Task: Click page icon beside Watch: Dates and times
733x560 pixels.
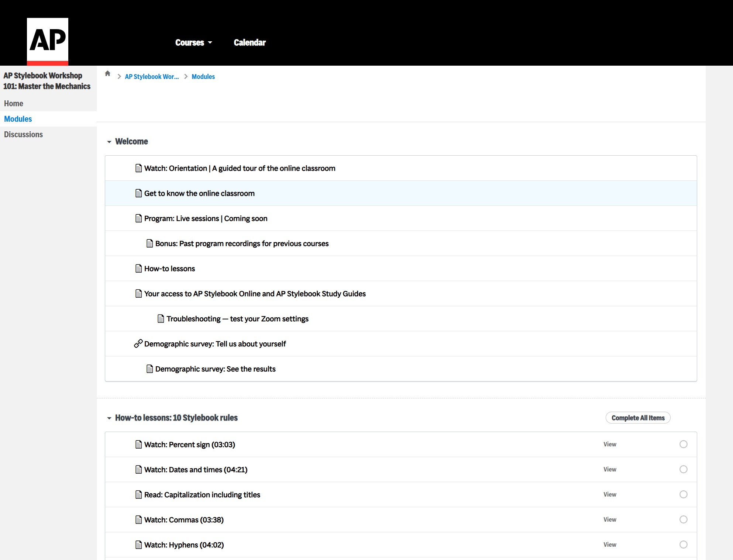Action: coord(139,470)
